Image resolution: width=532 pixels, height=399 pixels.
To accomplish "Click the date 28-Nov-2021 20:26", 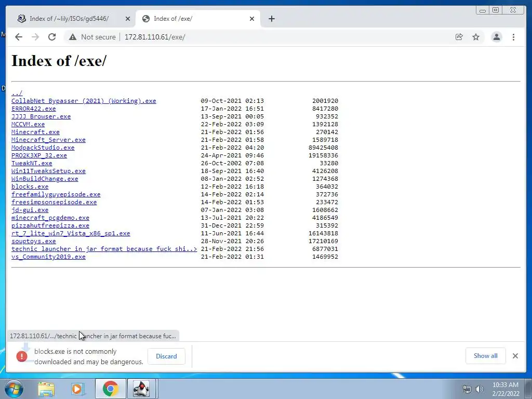I will click(232, 241).
